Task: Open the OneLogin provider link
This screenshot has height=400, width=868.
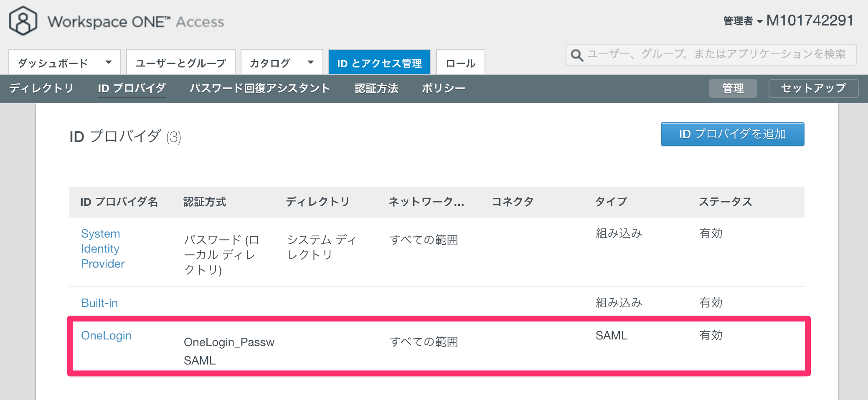Action: (x=106, y=335)
